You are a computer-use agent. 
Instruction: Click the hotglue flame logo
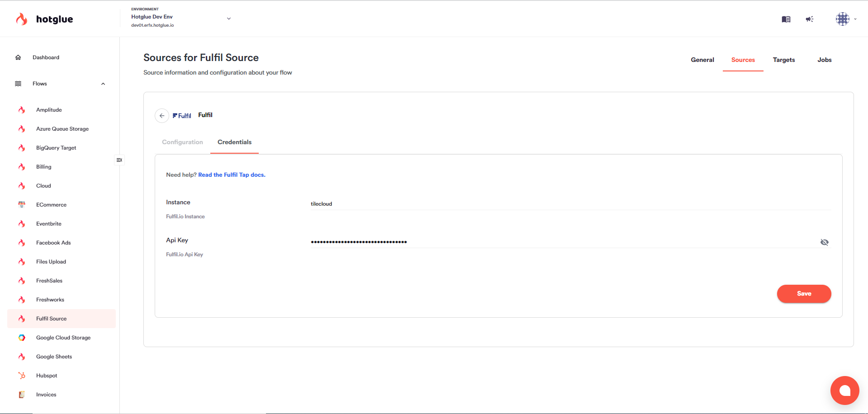coord(22,19)
